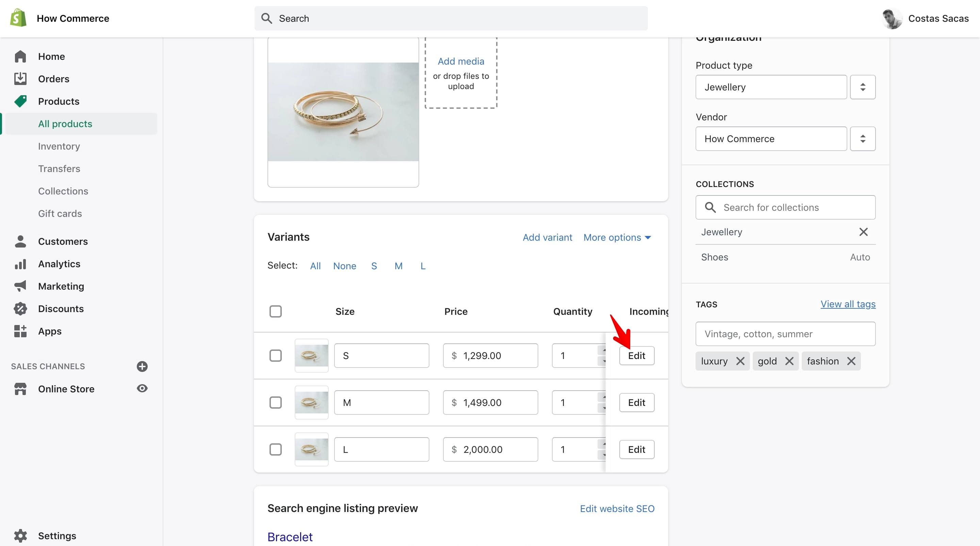Image resolution: width=980 pixels, height=546 pixels.
Task: Focus the Search for collections field
Action: coord(785,208)
